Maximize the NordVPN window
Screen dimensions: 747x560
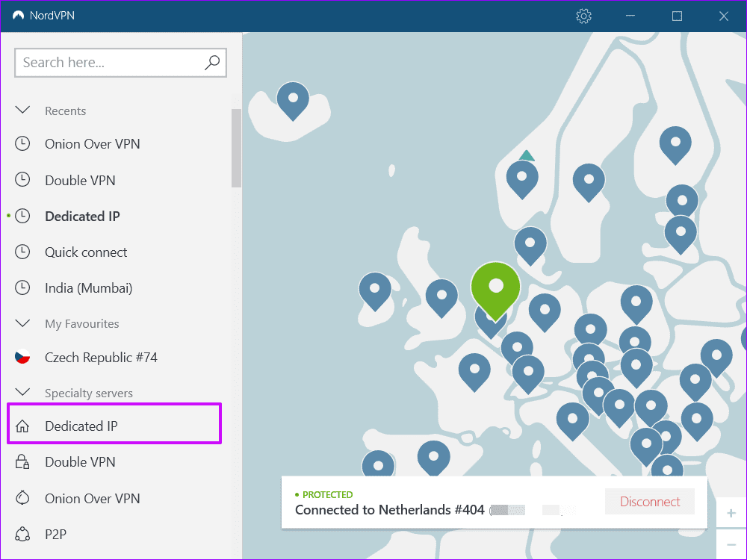[677, 16]
